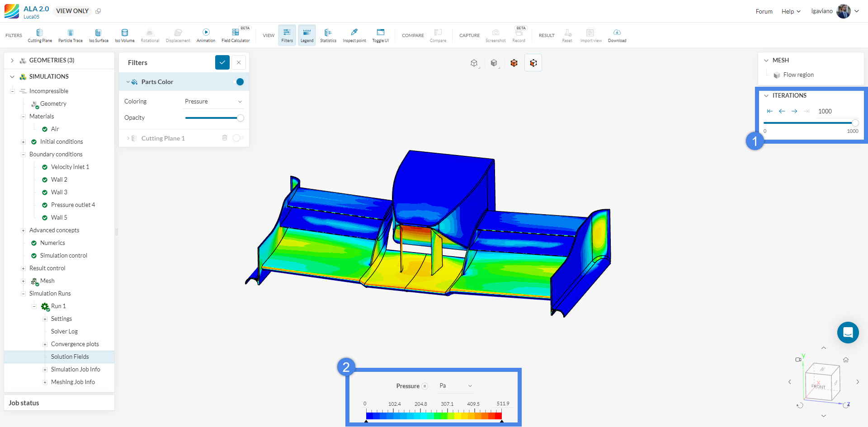Click the VIEW ONLY button
This screenshot has height=427, width=868.
72,11
